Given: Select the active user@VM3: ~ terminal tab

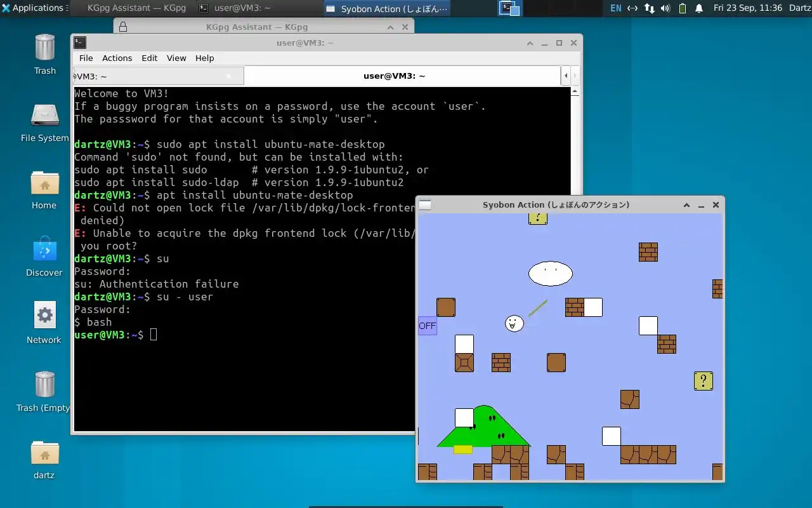Looking at the screenshot, I should coord(402,76).
